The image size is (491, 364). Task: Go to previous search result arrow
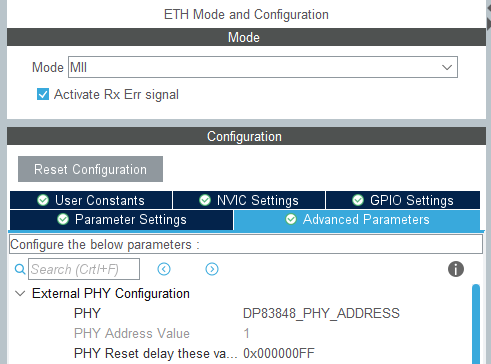coord(164,269)
